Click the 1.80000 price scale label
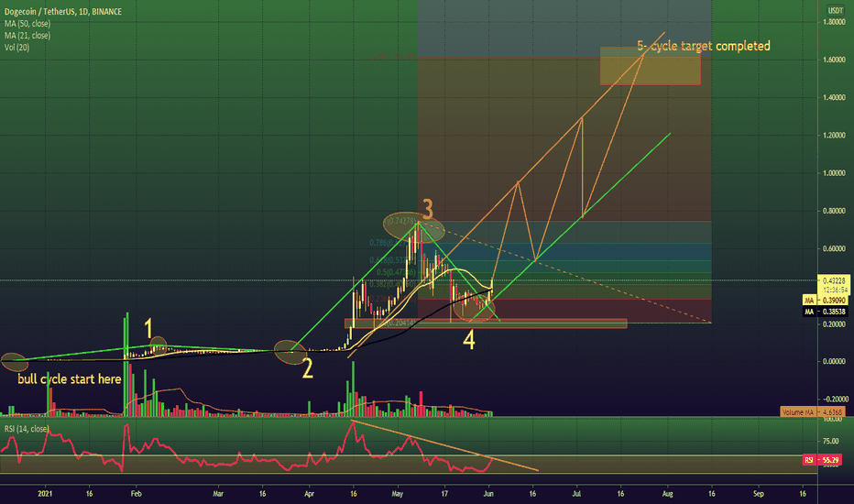 point(835,22)
